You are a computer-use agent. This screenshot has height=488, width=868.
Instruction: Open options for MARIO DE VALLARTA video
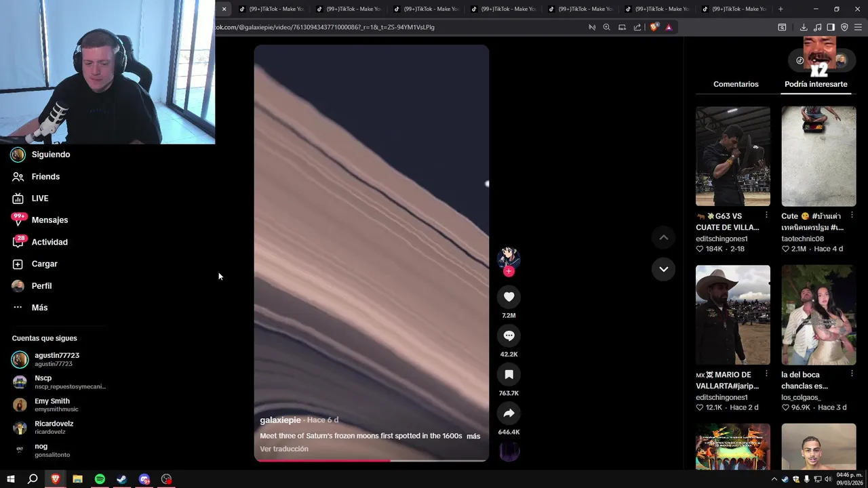tap(766, 373)
